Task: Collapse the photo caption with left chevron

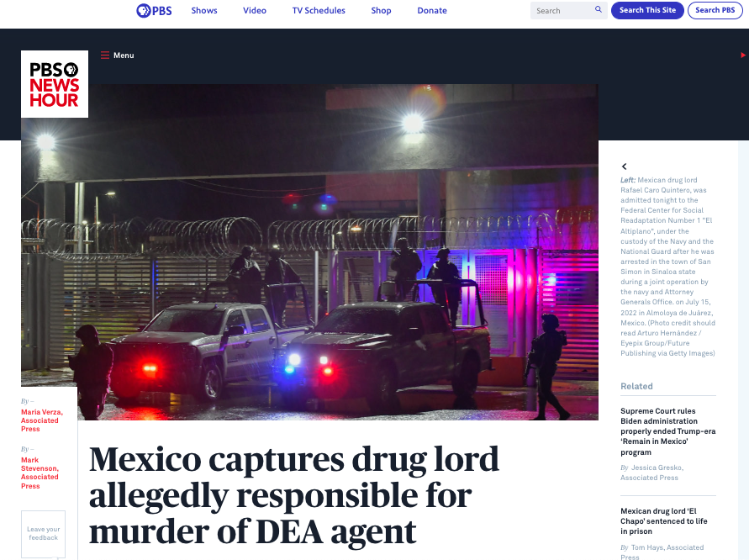Action: pyautogui.click(x=624, y=166)
